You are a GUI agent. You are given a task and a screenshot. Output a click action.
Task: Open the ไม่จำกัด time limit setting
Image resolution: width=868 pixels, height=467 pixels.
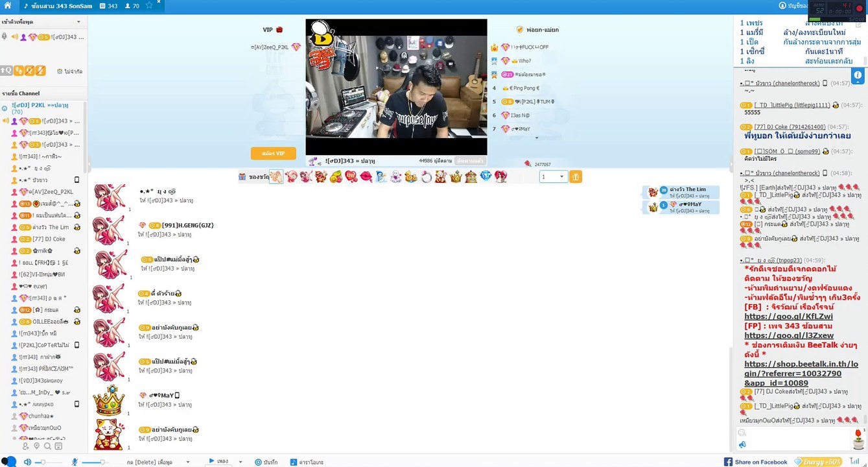point(69,71)
